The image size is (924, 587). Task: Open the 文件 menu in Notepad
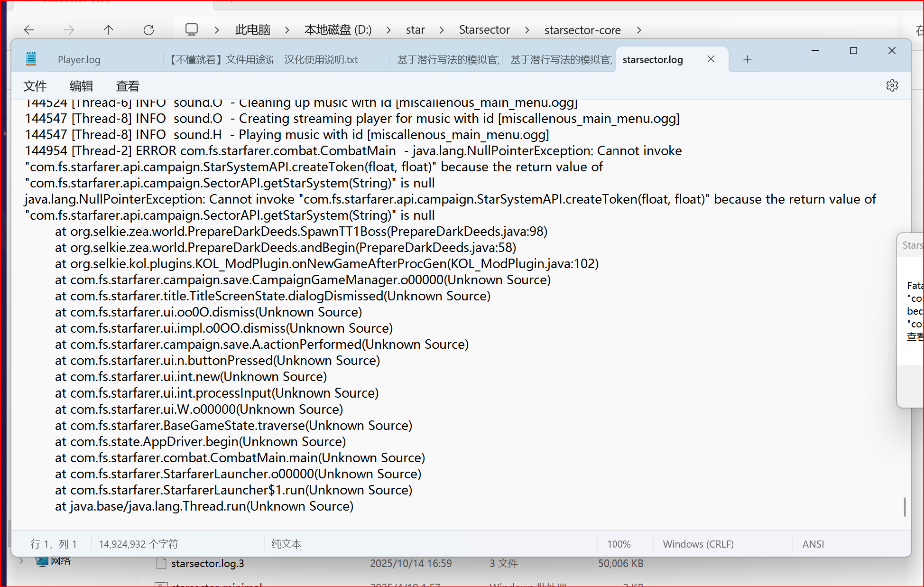pyautogui.click(x=35, y=86)
